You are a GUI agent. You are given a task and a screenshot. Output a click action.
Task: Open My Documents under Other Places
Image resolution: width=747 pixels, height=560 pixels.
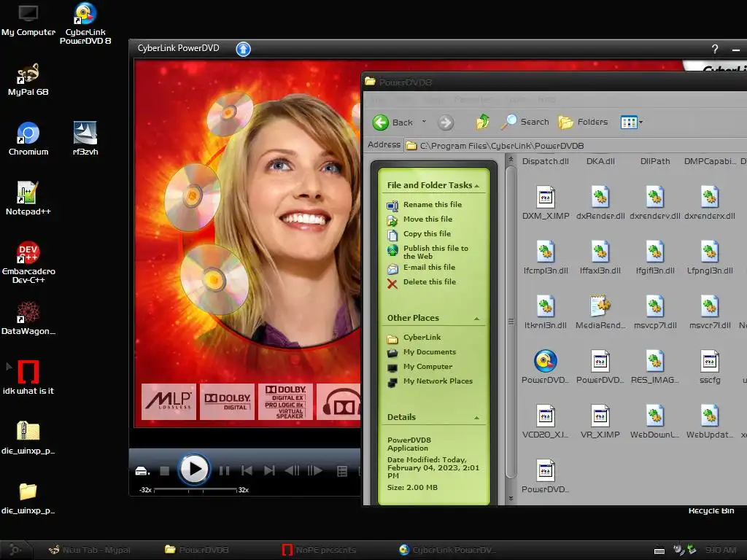tap(430, 352)
